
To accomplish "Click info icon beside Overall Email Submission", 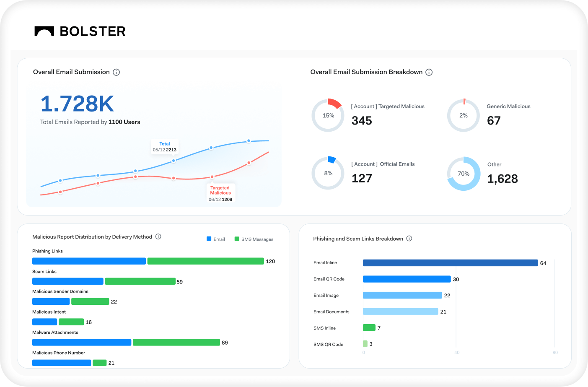I will point(117,72).
